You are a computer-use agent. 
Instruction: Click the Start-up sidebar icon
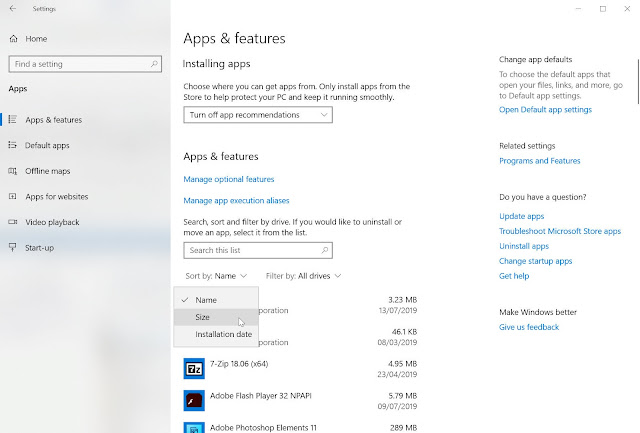point(12,247)
